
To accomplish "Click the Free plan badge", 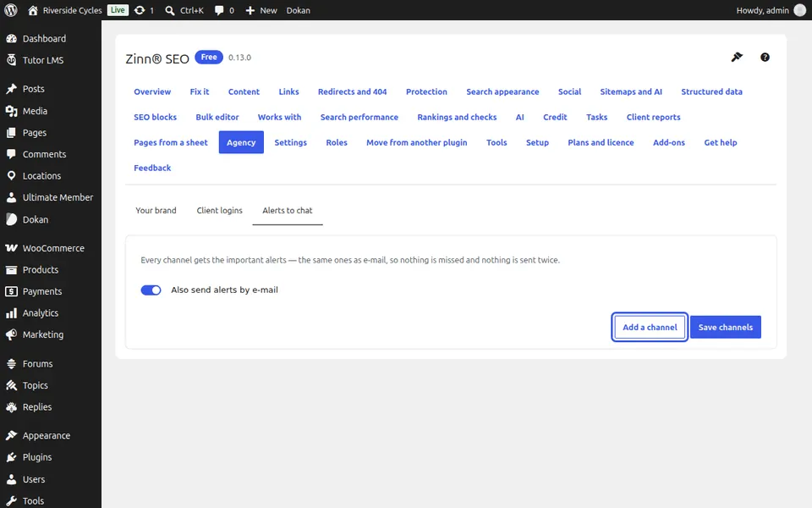I will pos(209,57).
